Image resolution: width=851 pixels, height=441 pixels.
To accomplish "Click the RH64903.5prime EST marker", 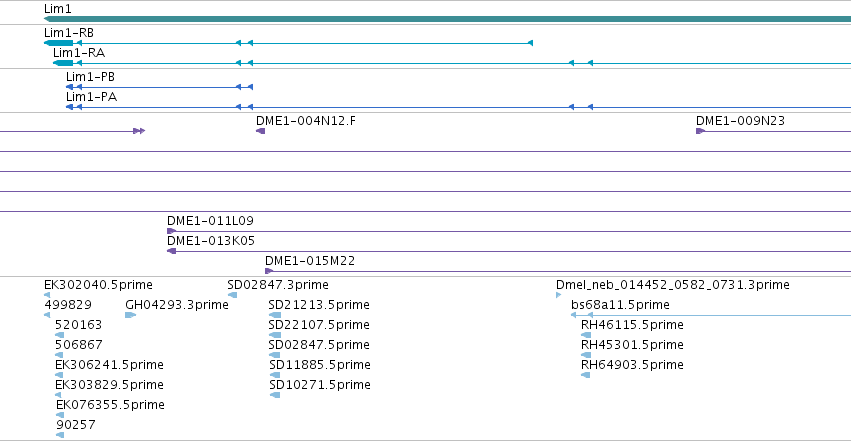I will tap(586, 375).
